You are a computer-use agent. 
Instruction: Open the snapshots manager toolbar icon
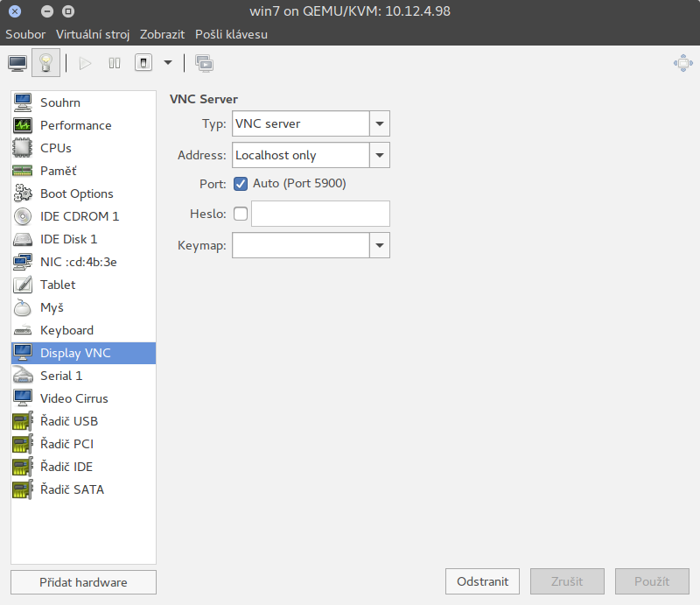coord(204,63)
